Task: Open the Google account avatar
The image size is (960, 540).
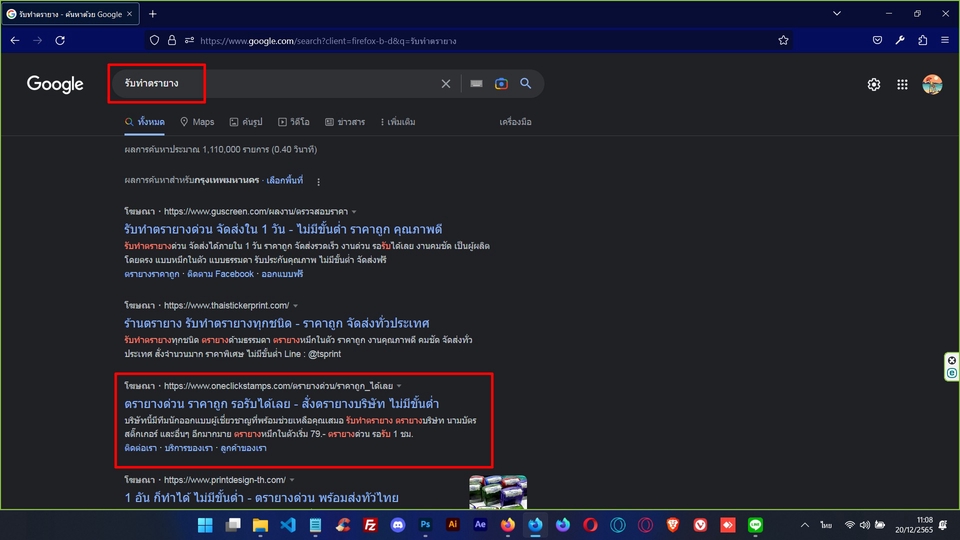Action: [x=932, y=84]
